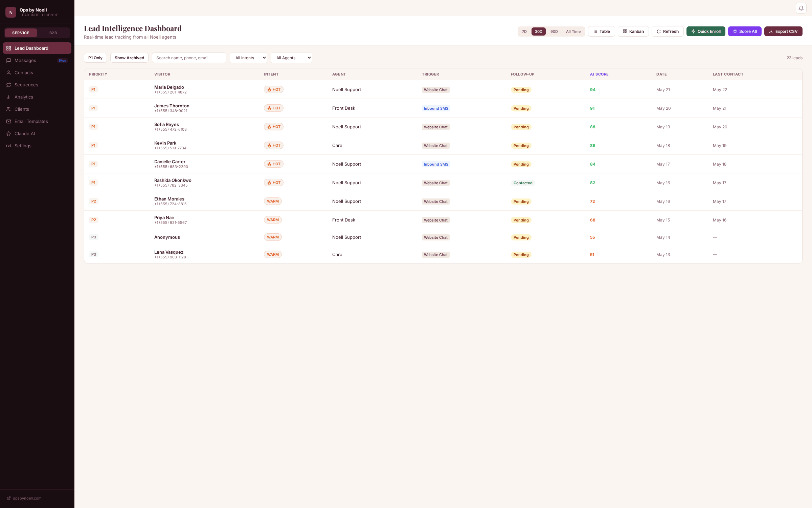Click the Sequences loop icon

click(9, 85)
